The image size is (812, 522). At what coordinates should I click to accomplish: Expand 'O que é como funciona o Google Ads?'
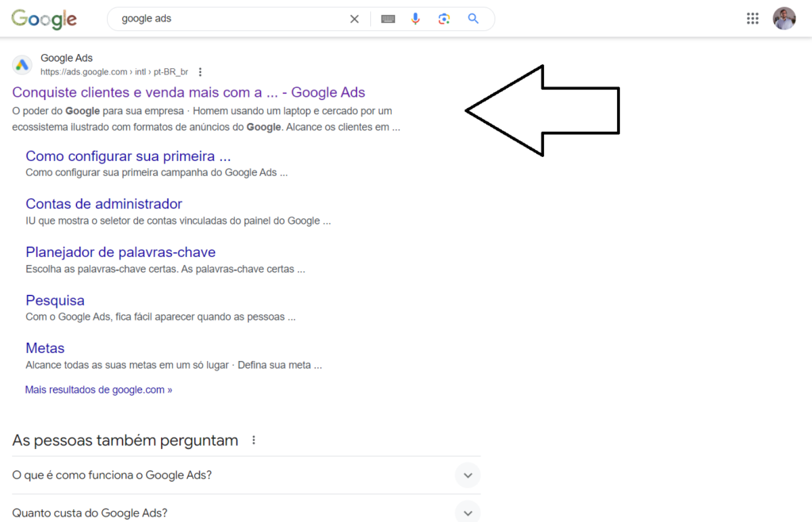coord(246,475)
